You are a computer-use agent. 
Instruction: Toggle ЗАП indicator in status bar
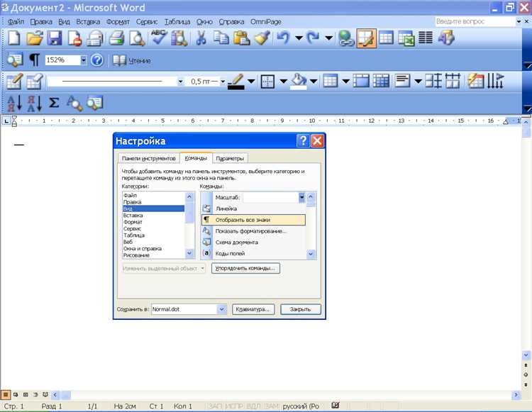pyautogui.click(x=215, y=406)
